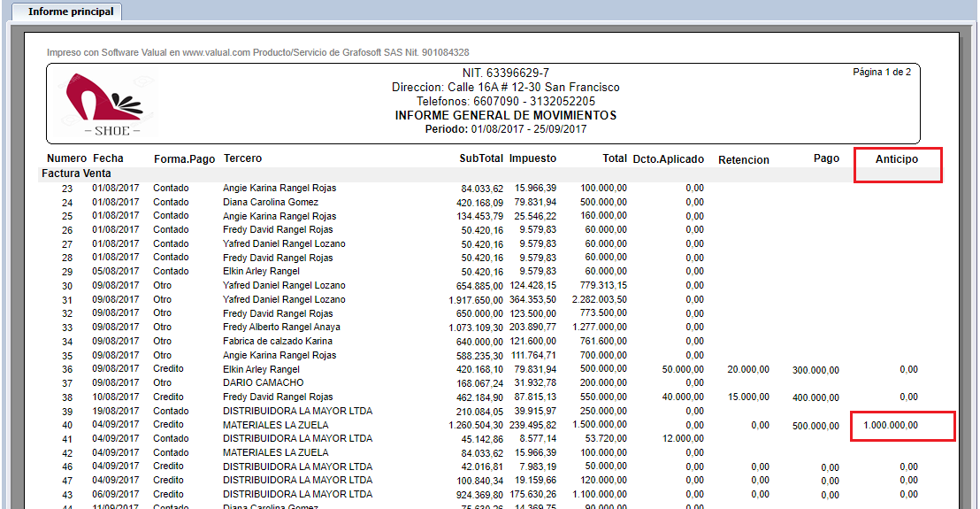
Task: Click the Retencion column header
Action: tap(744, 160)
